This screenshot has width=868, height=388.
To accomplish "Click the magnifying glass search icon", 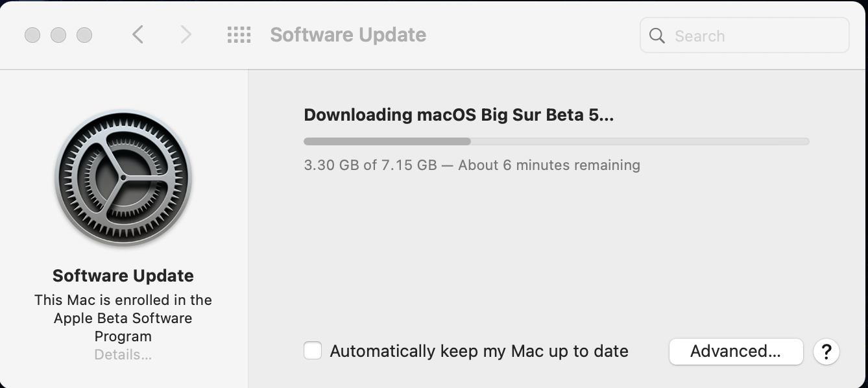I will click(657, 36).
